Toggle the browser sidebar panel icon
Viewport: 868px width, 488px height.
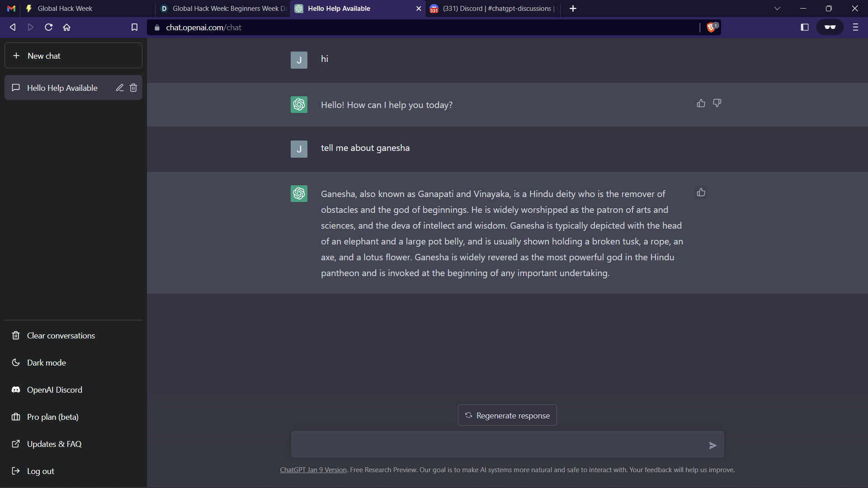[804, 28]
